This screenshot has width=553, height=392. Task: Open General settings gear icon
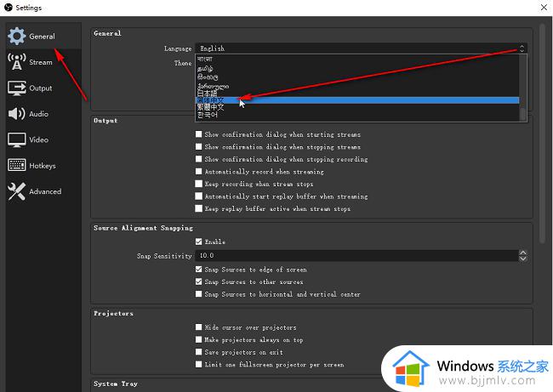pyautogui.click(x=16, y=36)
